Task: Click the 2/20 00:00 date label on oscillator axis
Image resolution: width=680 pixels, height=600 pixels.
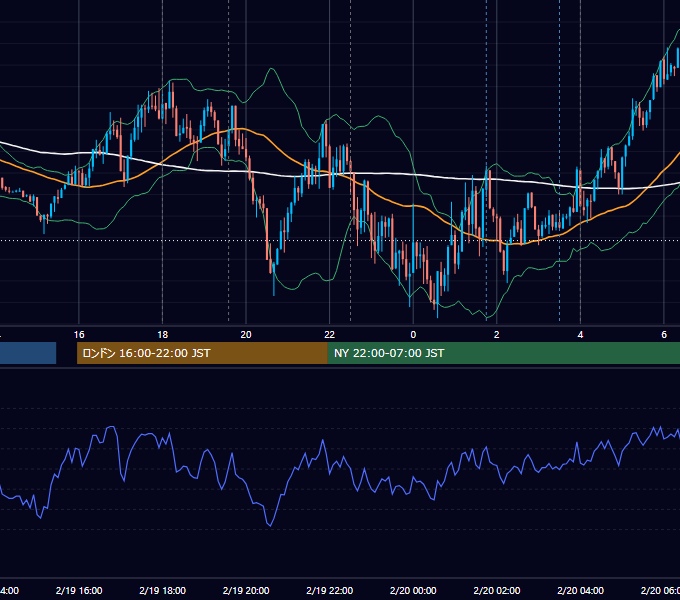Action: tap(413, 590)
